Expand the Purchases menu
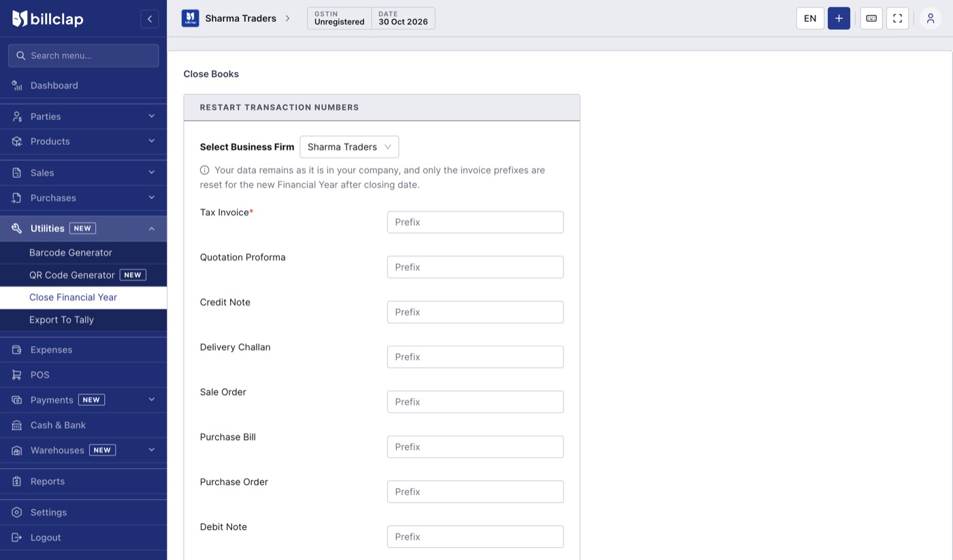This screenshot has height=560, width=953. click(x=83, y=198)
